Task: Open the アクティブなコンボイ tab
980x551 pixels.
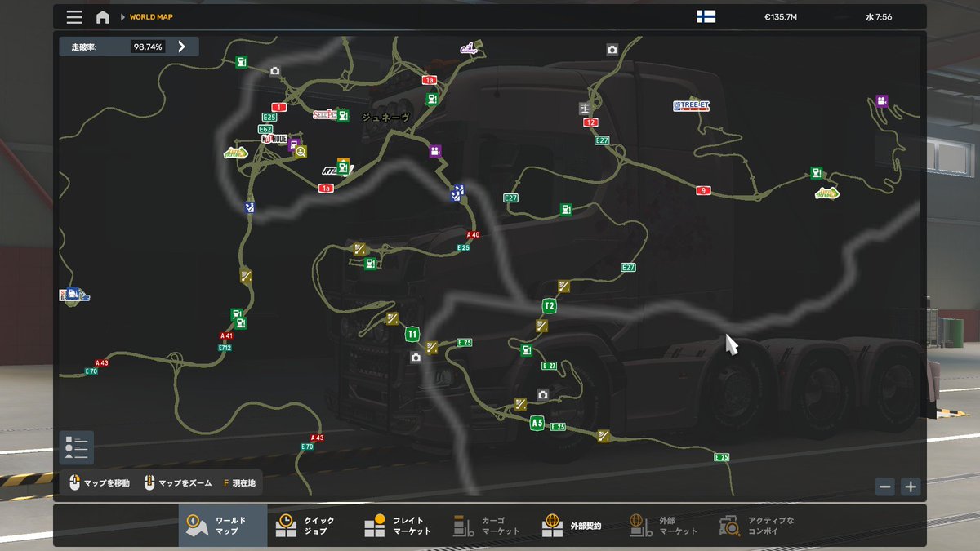Action: 757,526
